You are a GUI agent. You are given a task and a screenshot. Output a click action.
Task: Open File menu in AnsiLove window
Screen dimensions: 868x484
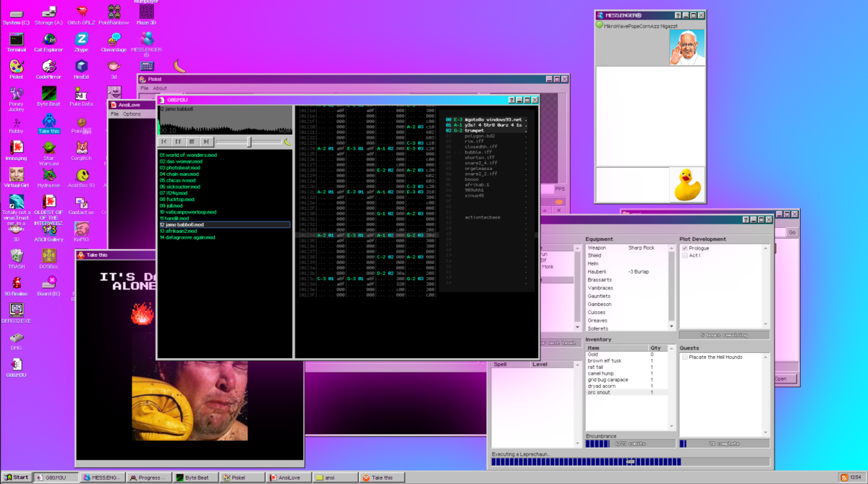point(114,114)
